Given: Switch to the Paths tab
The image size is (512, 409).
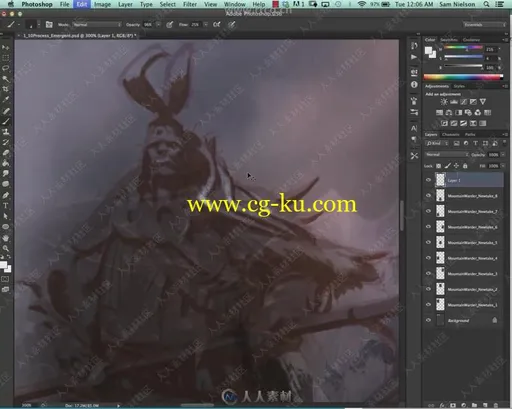Looking at the screenshot, I should click(x=470, y=134).
